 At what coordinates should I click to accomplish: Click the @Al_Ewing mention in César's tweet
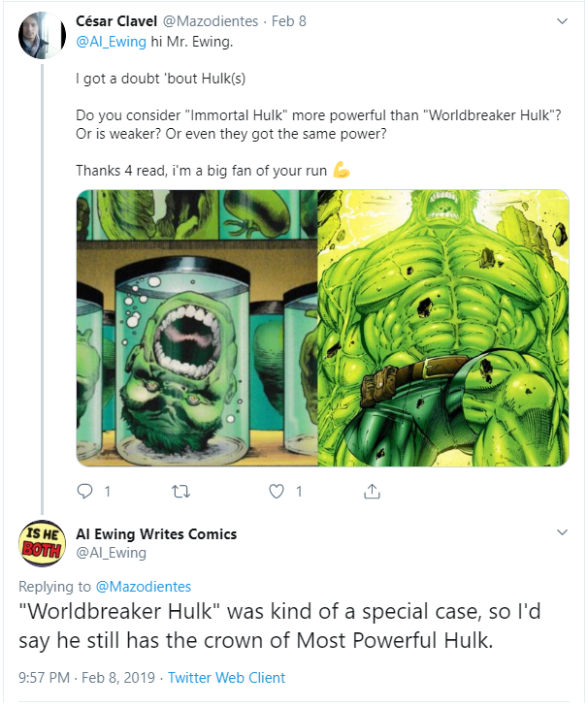click(x=111, y=42)
